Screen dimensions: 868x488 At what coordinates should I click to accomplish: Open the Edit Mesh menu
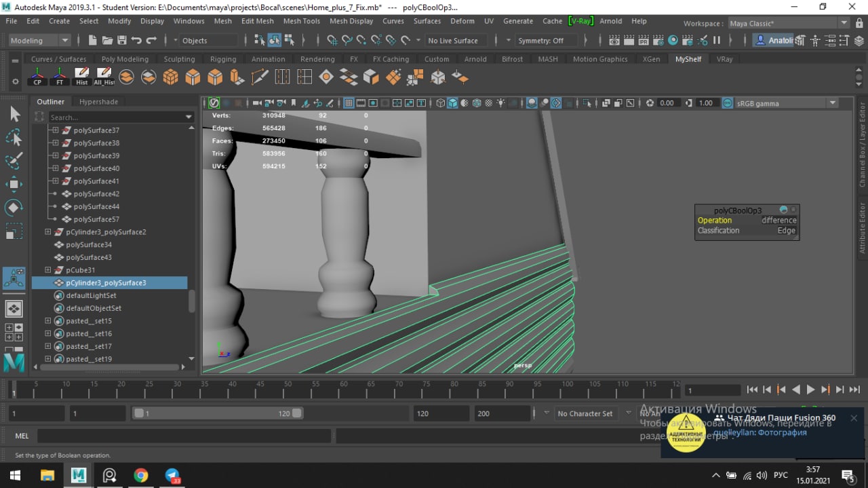[x=258, y=21]
